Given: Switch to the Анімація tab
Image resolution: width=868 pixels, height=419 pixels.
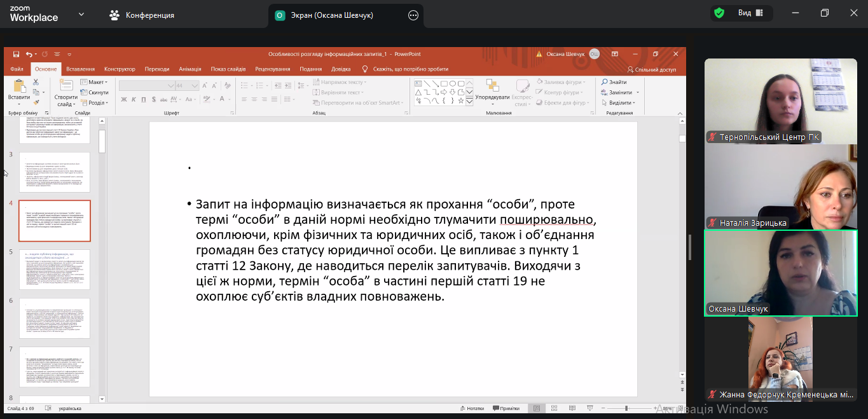Looking at the screenshot, I should [190, 69].
